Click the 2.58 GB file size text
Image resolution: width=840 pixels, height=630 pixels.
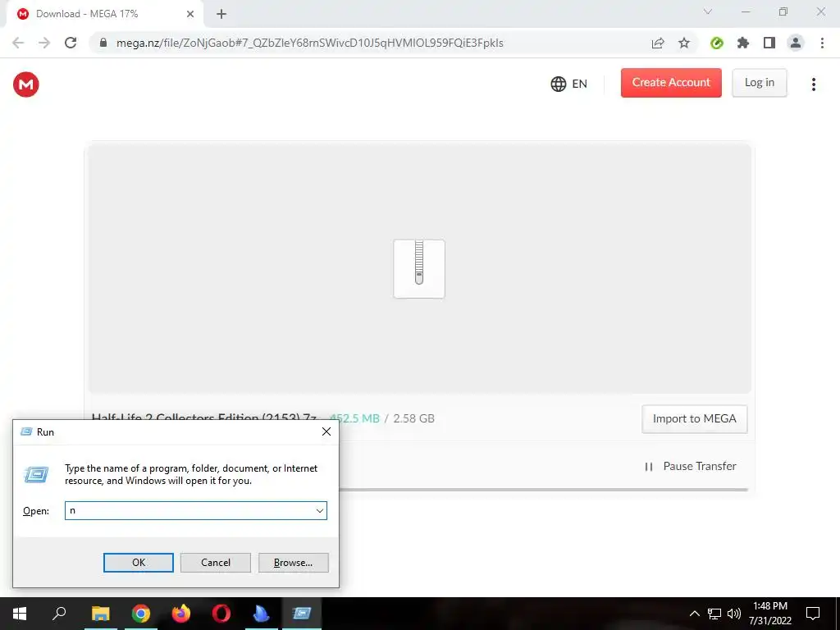click(413, 418)
